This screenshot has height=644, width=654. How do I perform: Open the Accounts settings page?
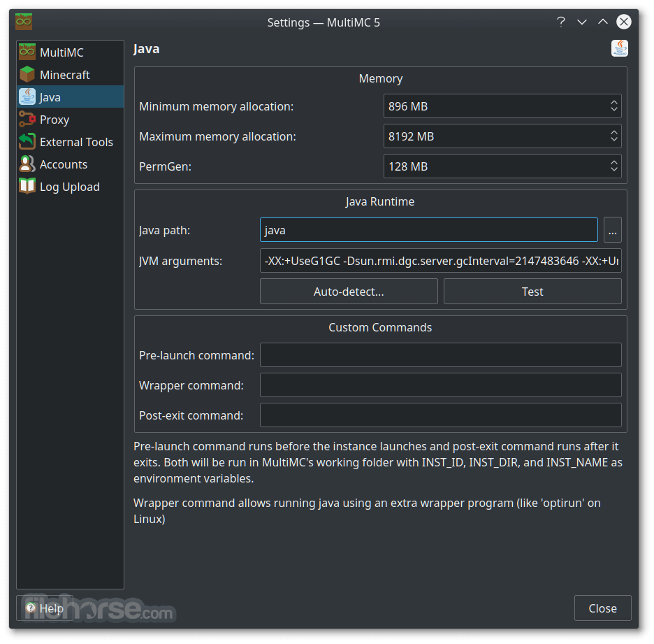click(x=70, y=164)
